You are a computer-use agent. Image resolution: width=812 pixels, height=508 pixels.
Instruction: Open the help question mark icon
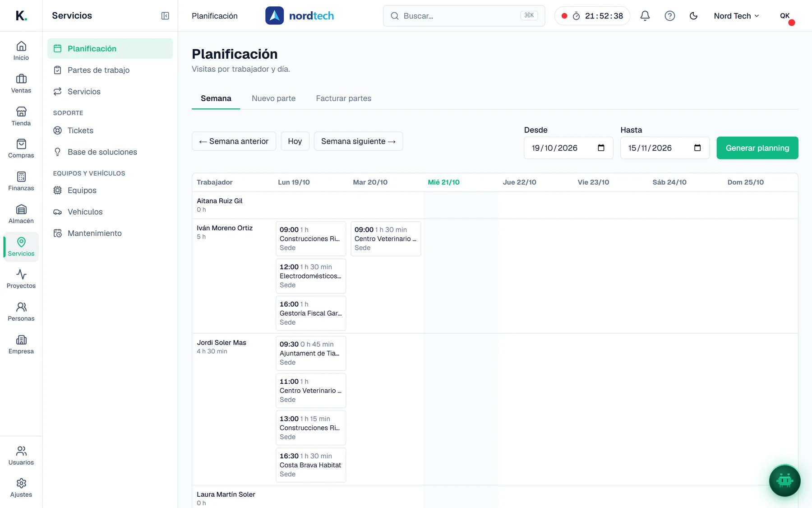coord(670,16)
